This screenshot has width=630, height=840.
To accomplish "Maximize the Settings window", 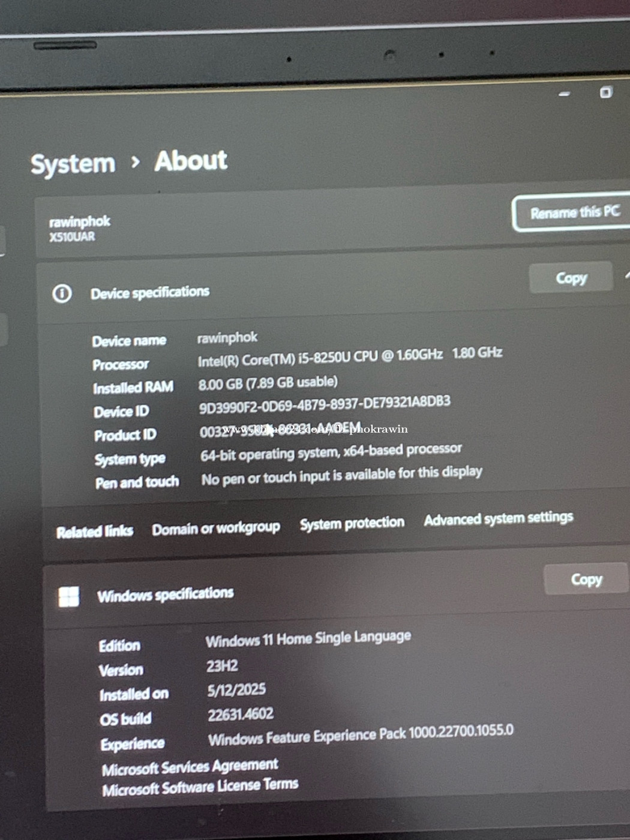I will coord(606,92).
